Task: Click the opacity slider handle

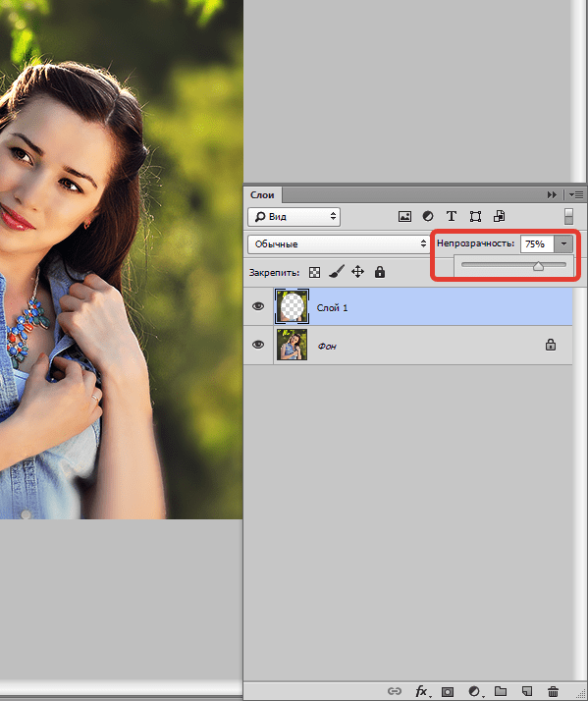Action: coord(538,266)
